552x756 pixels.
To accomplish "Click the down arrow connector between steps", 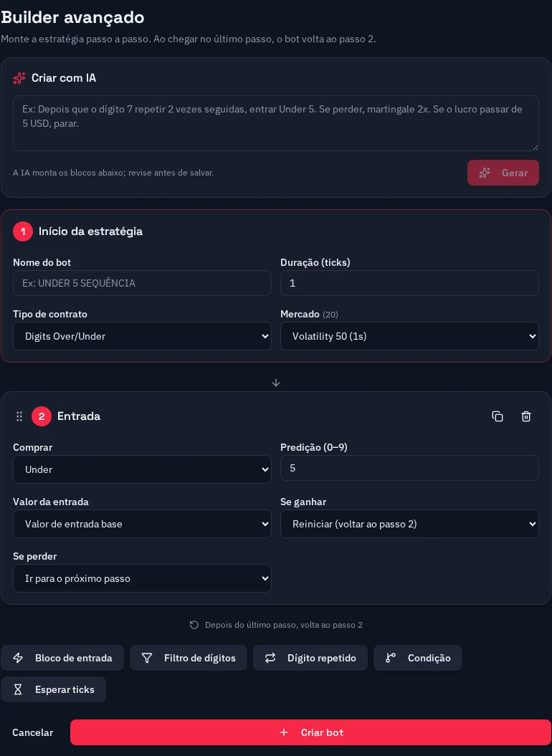I will coord(276,383).
